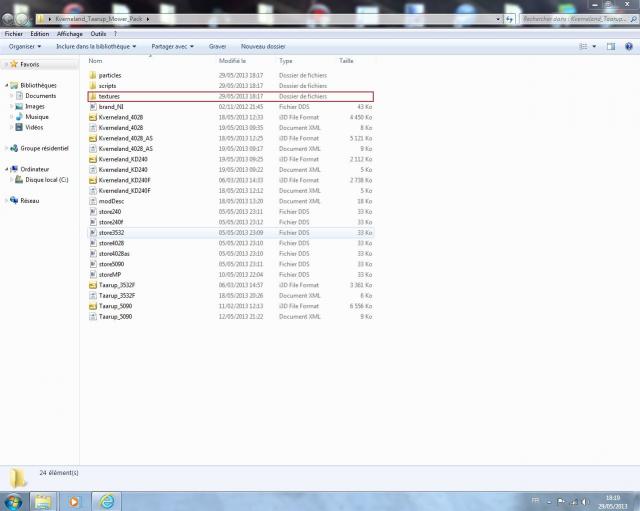
Task: Select the Taarup_5090 i3D file row
Action: (231, 306)
